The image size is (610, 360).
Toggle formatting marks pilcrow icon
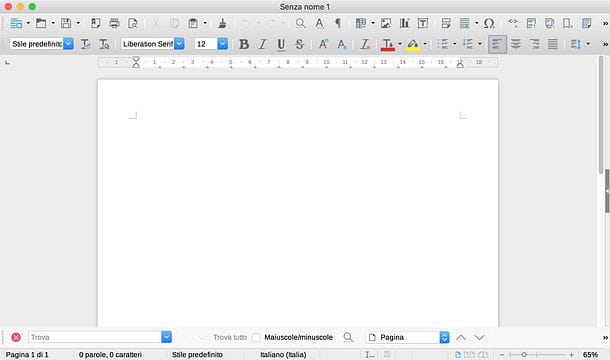pyautogui.click(x=338, y=23)
